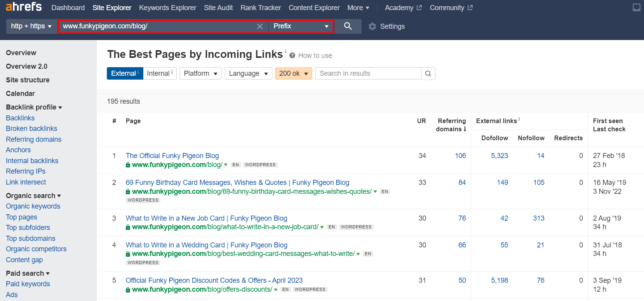The image size is (644, 301).
Task: Open the http + https protocol dropdown
Action: click(31, 26)
